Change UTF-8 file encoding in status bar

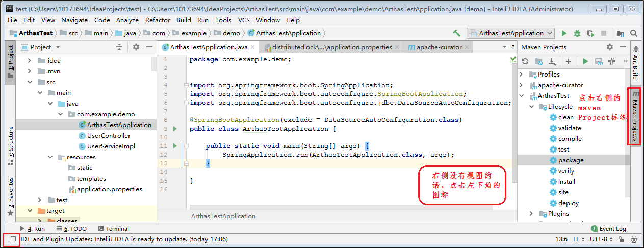tap(601, 239)
